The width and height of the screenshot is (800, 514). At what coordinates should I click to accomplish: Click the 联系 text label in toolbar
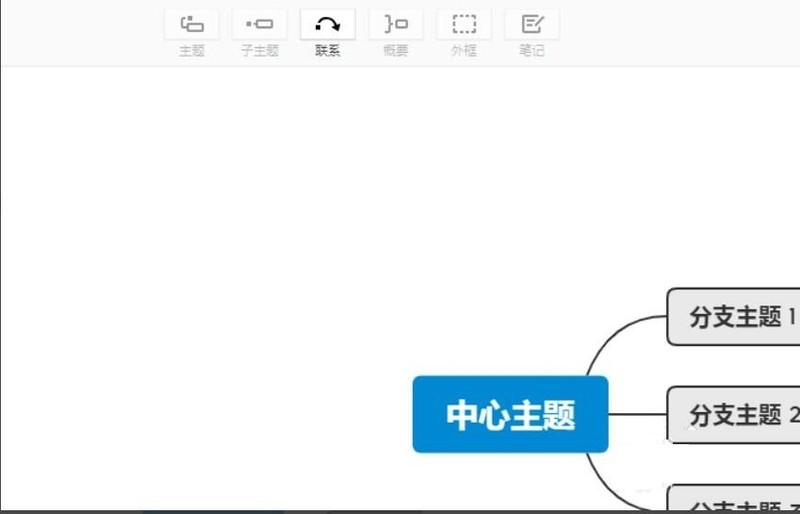coord(327,51)
